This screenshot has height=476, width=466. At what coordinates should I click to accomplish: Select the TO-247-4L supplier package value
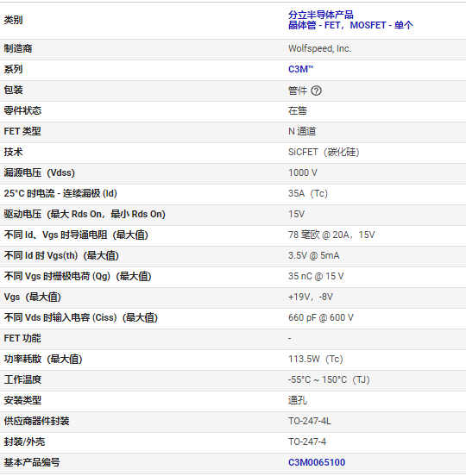point(310,421)
